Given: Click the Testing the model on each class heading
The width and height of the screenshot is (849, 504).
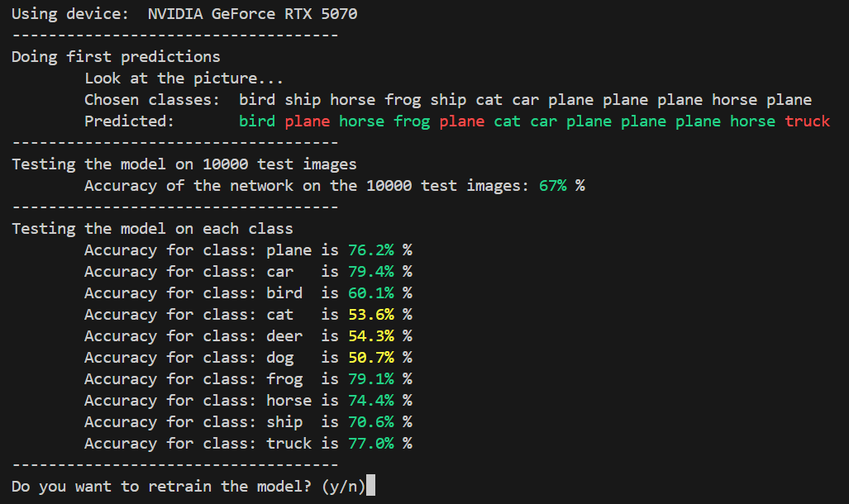Looking at the screenshot, I should coord(152,228).
